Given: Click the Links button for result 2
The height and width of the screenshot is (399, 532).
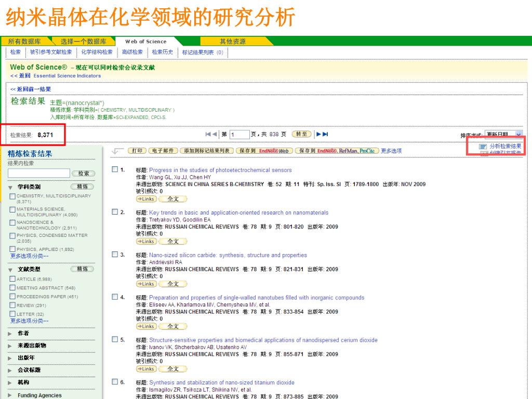Looking at the screenshot, I should tap(146, 242).
